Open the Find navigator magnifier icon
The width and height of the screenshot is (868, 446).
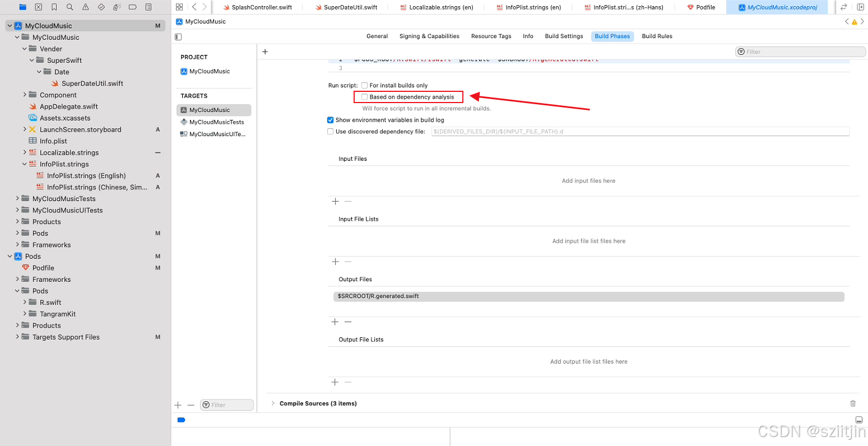coord(69,7)
